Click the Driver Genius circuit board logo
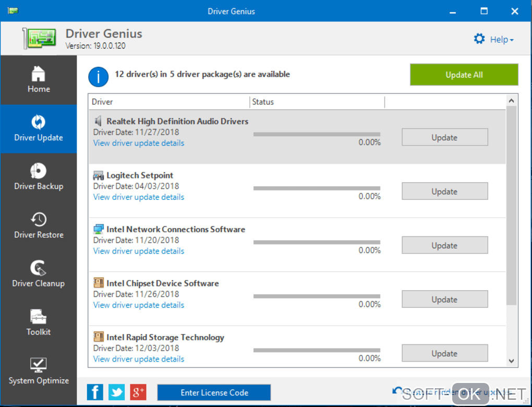This screenshot has height=407, width=532. (39, 39)
